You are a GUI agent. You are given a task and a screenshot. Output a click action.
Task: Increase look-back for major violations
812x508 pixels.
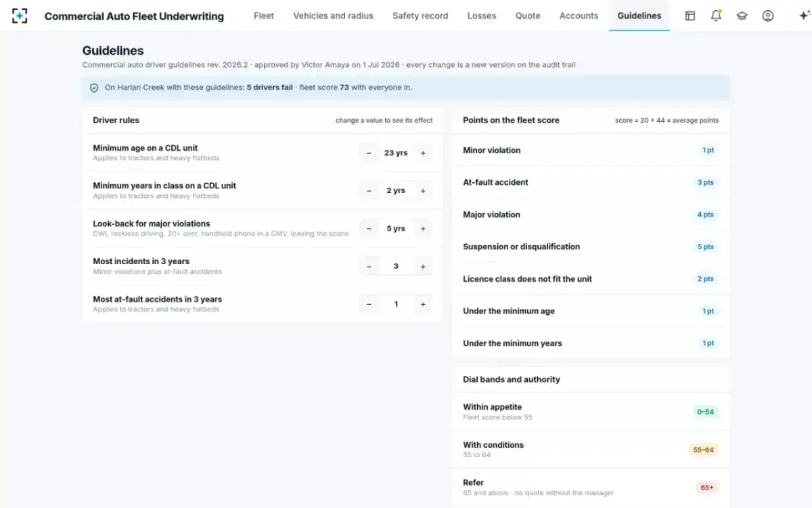point(423,229)
